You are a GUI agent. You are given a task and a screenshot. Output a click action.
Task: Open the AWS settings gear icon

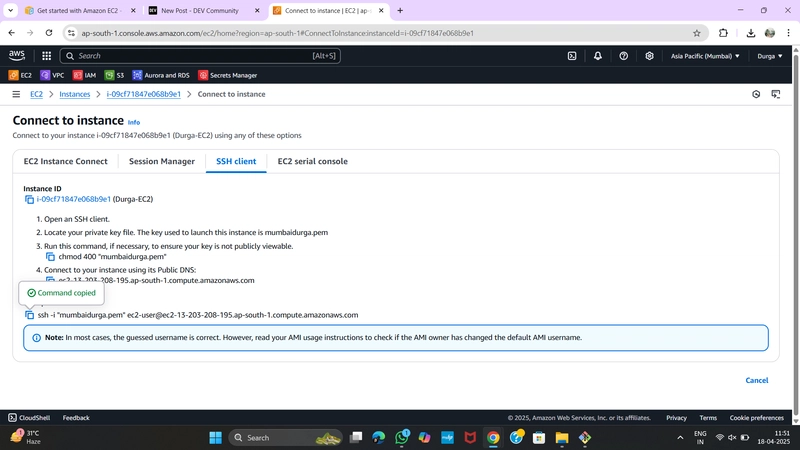[649, 56]
